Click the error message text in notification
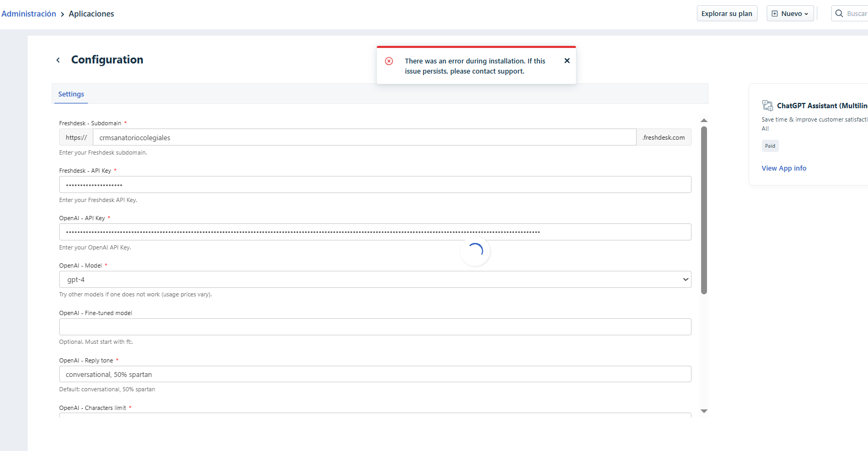The height and width of the screenshot is (451, 868). (475, 66)
